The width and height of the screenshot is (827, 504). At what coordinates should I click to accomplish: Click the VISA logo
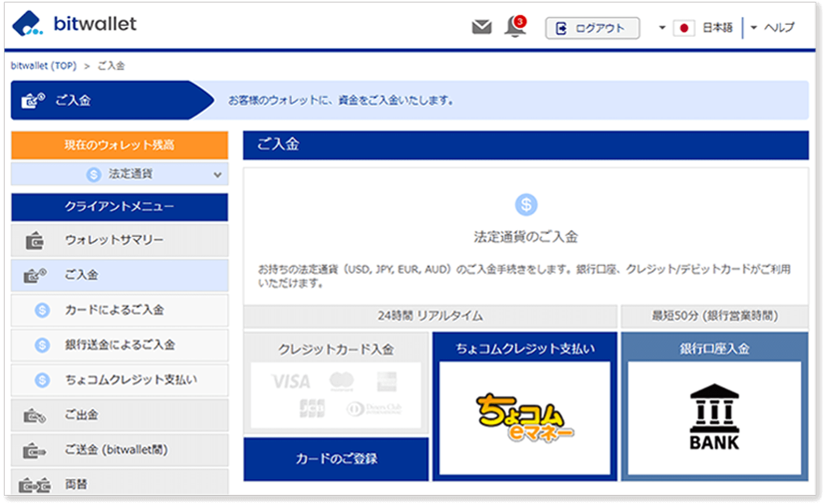291,382
